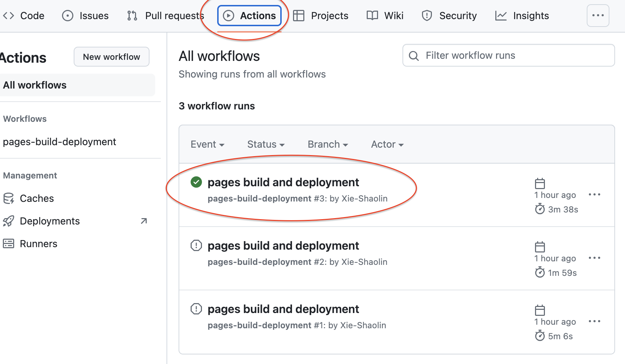Click the '5m 6s' duration text
The height and width of the screenshot is (364, 625).
561,336
